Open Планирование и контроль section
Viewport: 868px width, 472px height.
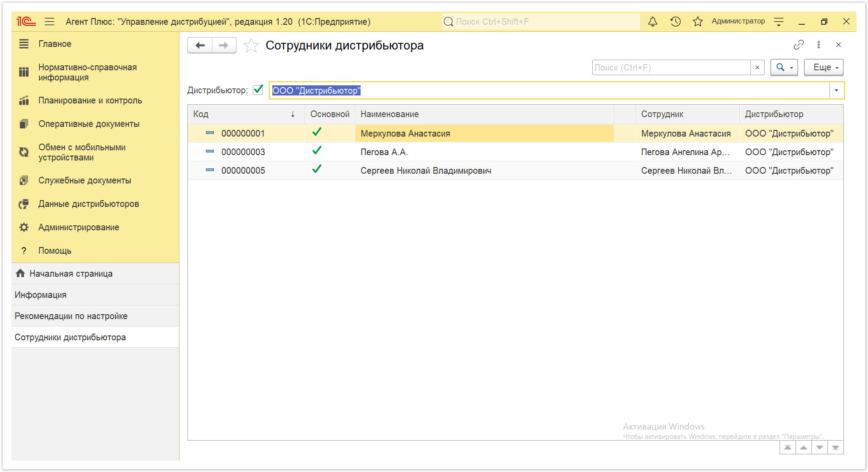click(x=95, y=100)
